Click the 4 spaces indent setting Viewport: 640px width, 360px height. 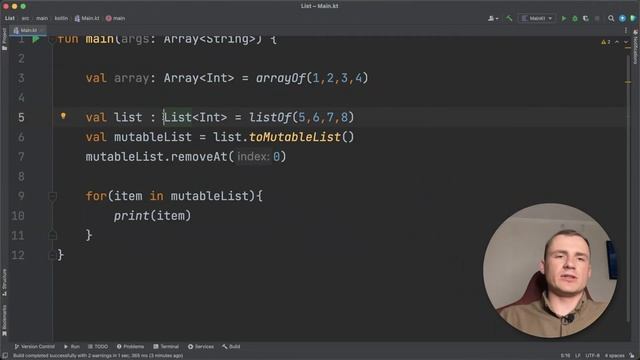click(614, 356)
